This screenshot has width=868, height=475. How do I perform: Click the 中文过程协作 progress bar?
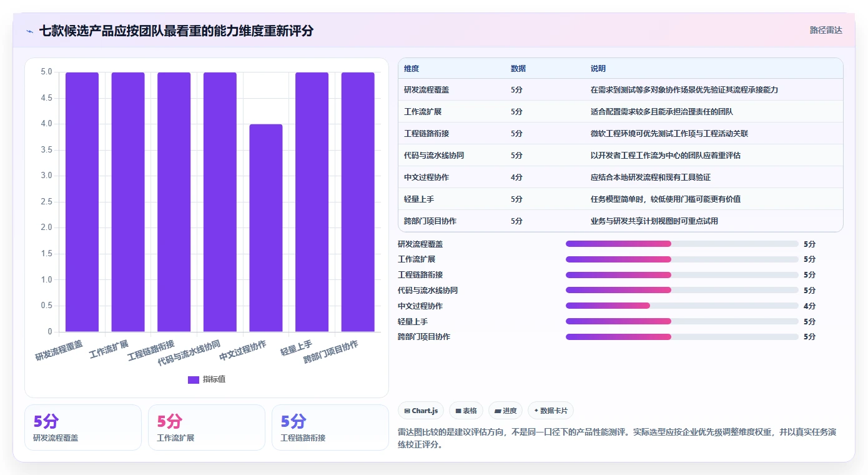point(682,306)
